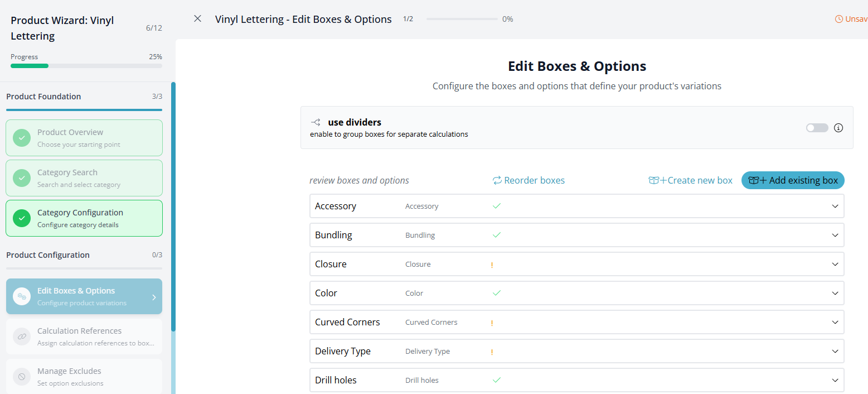The image size is (868, 394).
Task: Expand the Accessory box row
Action: tap(835, 206)
